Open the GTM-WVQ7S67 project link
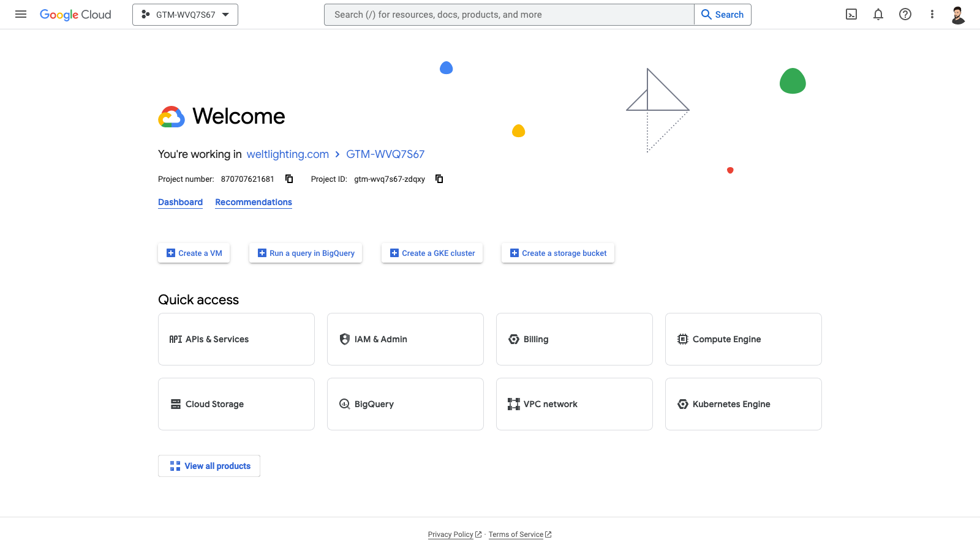 [x=385, y=154]
